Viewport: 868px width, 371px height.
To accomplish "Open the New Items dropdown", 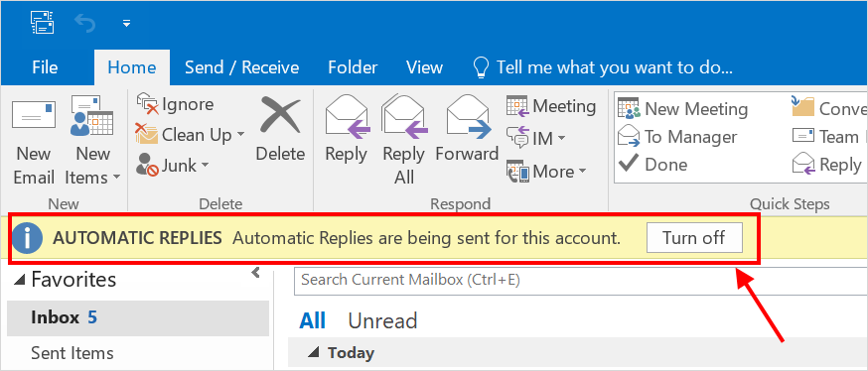I will coord(92,141).
